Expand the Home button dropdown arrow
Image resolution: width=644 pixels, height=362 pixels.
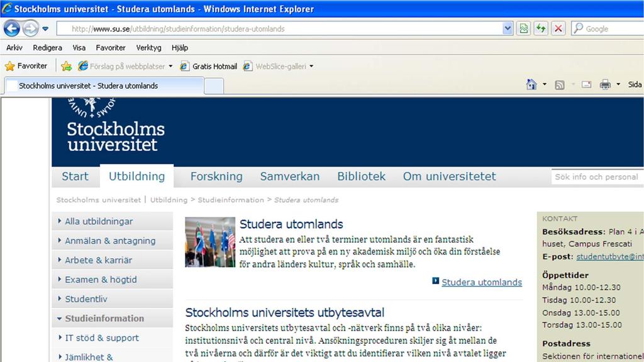coord(545,85)
